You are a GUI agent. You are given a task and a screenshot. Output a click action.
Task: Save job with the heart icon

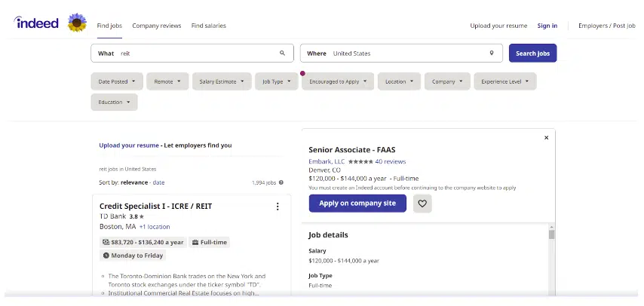tap(422, 203)
